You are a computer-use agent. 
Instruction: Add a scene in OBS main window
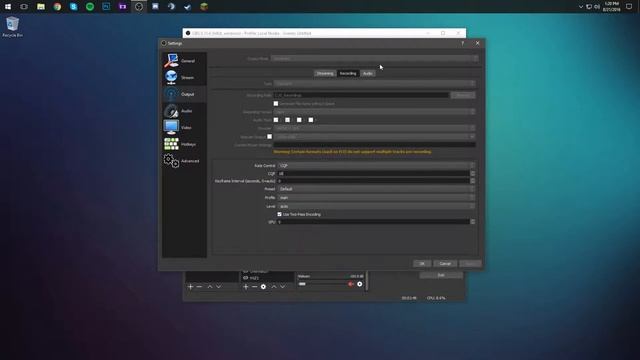190,287
